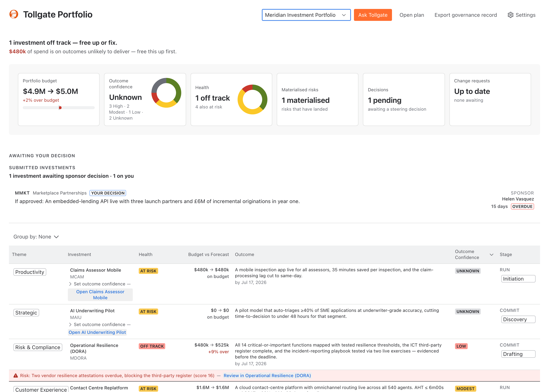
Task: Click the YOUR DECISION badge on MMKT
Action: [108, 193]
